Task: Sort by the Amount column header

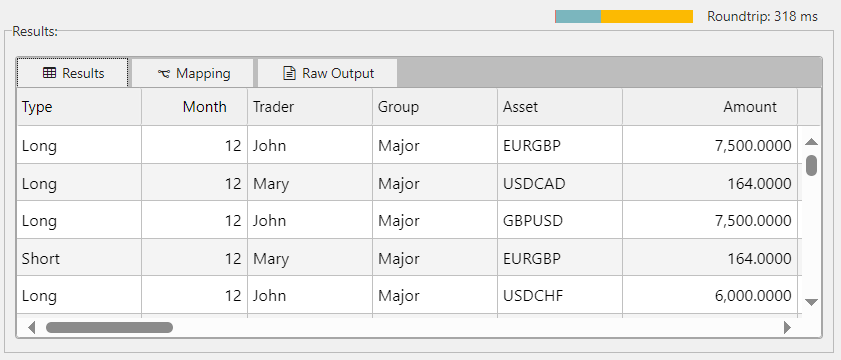Action: (710, 107)
